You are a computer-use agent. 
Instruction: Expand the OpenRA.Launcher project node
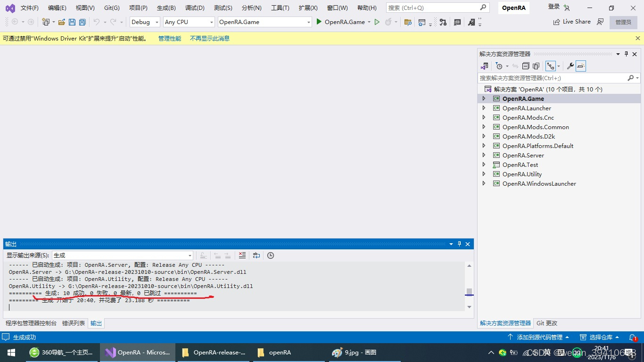point(484,108)
